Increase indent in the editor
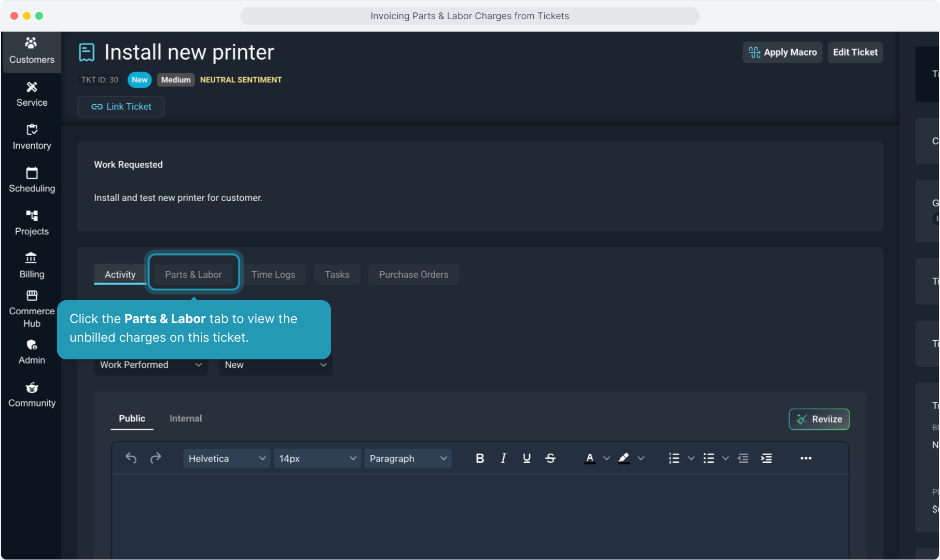 click(x=766, y=458)
